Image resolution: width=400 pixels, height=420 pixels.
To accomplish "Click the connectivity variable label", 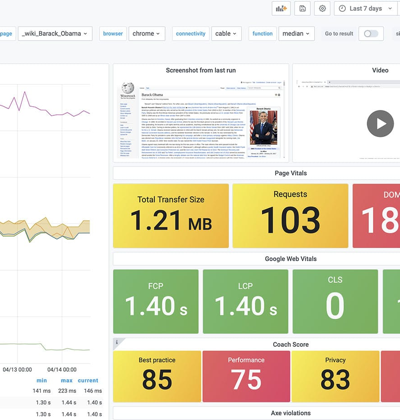I will 191,34.
